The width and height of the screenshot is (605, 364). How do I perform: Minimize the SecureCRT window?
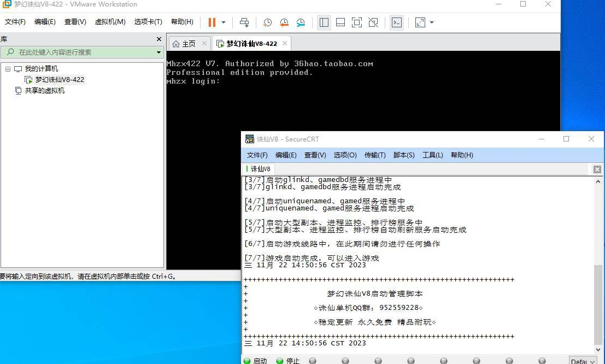click(542, 139)
